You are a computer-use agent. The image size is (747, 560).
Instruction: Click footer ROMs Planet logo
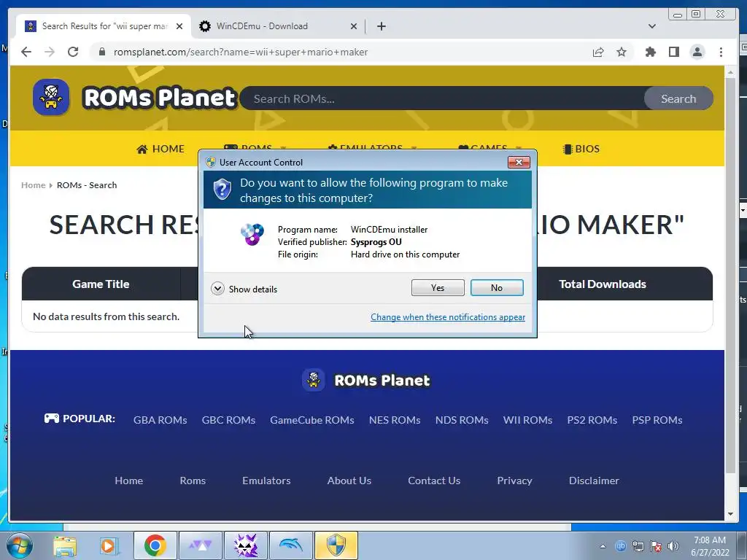pos(366,380)
